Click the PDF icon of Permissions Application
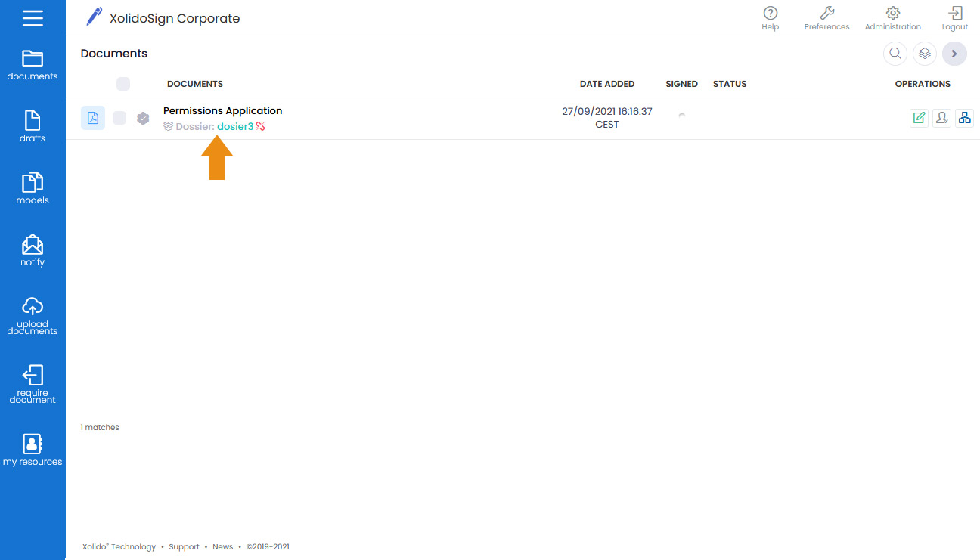The width and height of the screenshot is (980, 560). pos(93,118)
